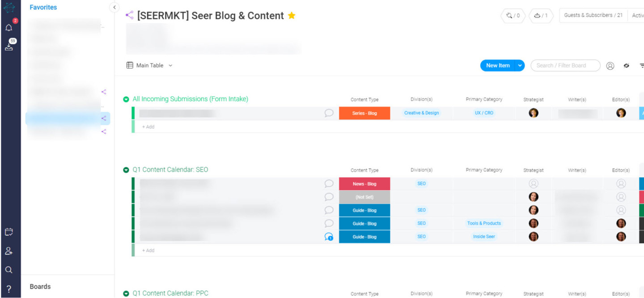The width and height of the screenshot is (644, 298).
Task: Click the New Item button
Action: tap(497, 65)
